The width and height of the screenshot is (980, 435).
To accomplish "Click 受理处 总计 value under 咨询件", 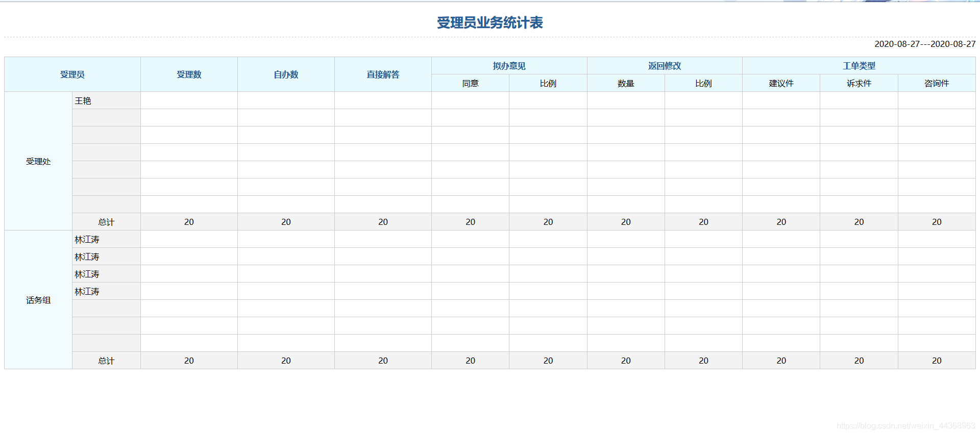I will point(937,222).
